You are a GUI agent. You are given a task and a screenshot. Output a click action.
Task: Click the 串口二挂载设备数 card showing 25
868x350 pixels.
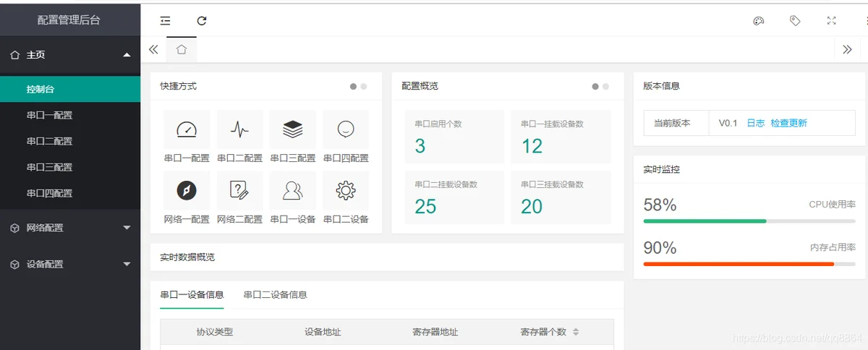click(454, 197)
